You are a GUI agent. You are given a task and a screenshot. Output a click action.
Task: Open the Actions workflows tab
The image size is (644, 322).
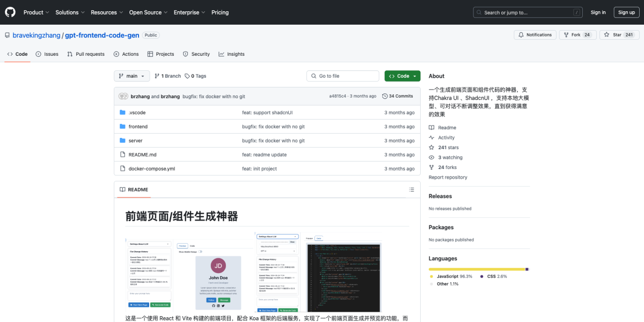(126, 54)
